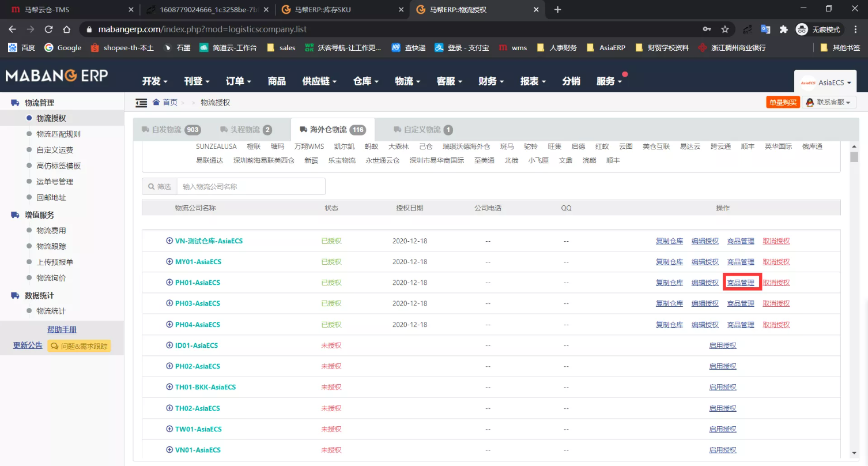Open a new browser tab with plus button
The width and height of the screenshot is (868, 466).
(x=557, y=10)
